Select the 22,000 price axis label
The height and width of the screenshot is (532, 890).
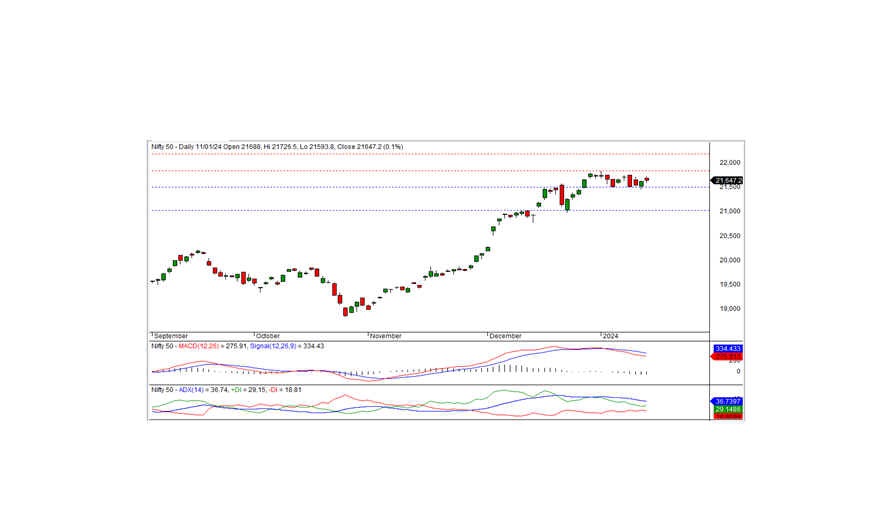pos(729,162)
